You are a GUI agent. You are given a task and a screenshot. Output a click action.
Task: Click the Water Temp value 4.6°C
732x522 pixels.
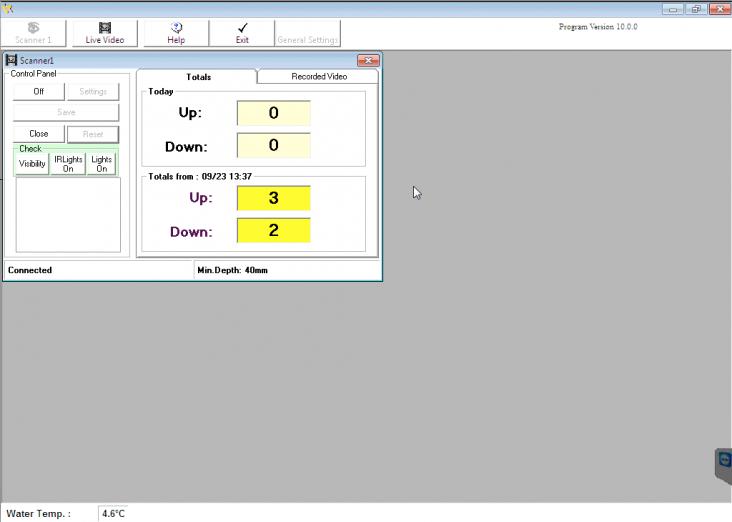coord(113,514)
